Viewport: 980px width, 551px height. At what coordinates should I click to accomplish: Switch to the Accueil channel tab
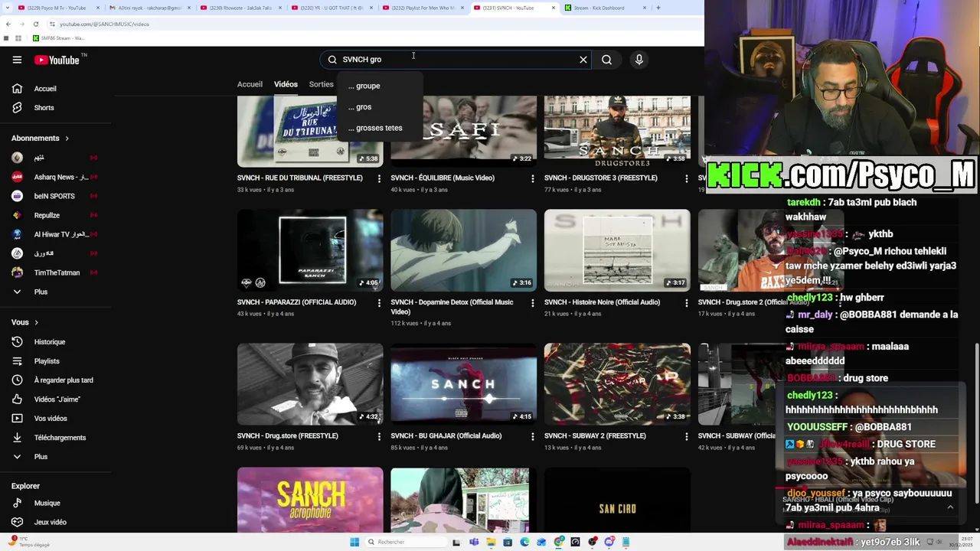[x=250, y=84]
